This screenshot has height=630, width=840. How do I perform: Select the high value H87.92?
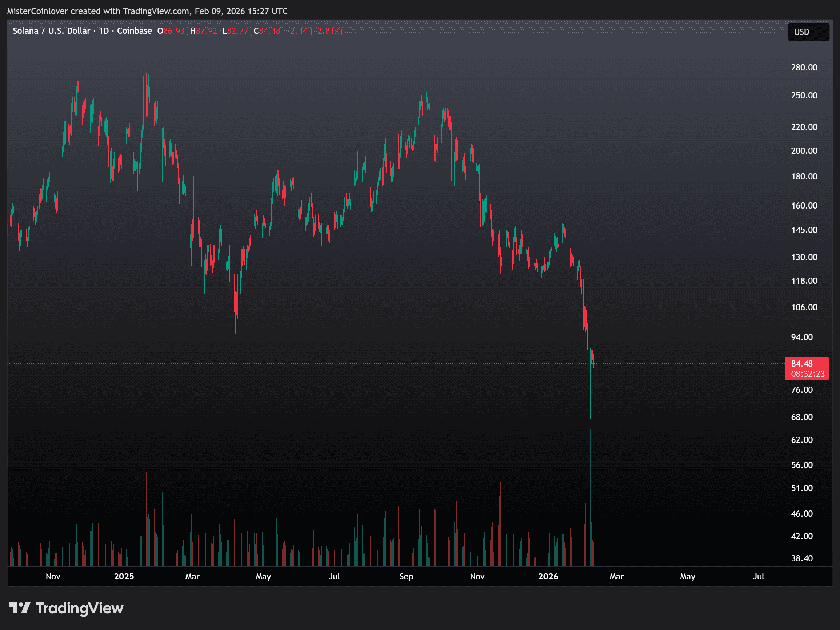(x=204, y=31)
